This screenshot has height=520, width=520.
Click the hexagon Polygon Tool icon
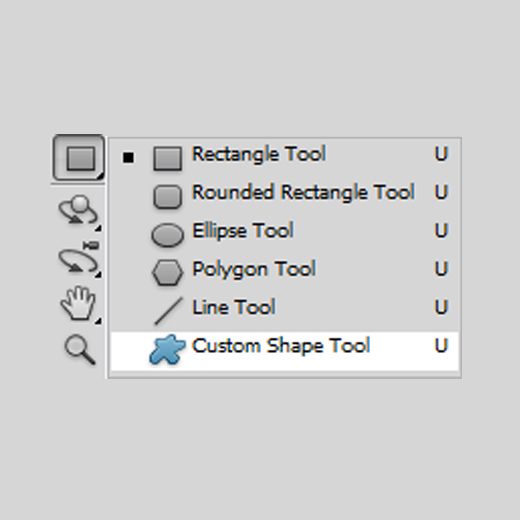pyautogui.click(x=167, y=272)
